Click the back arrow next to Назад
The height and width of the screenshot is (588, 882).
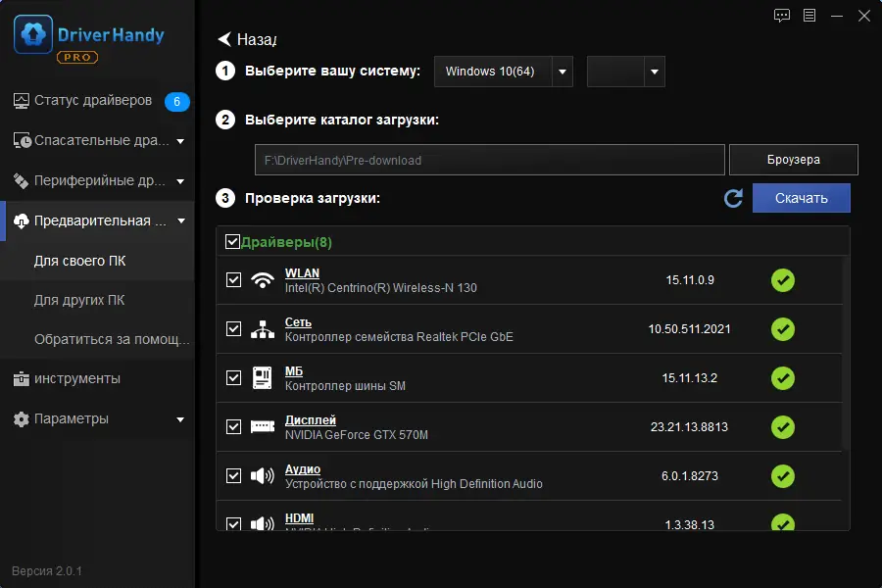tap(224, 39)
